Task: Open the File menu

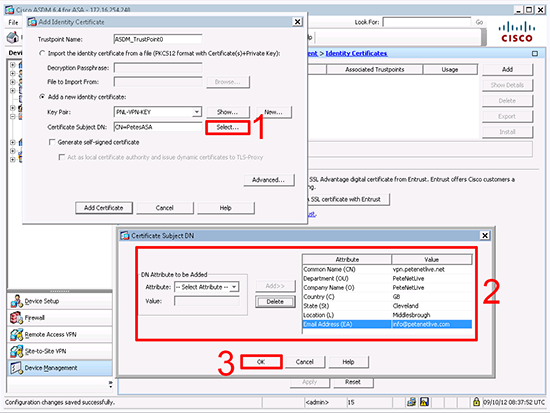Action: [13, 22]
